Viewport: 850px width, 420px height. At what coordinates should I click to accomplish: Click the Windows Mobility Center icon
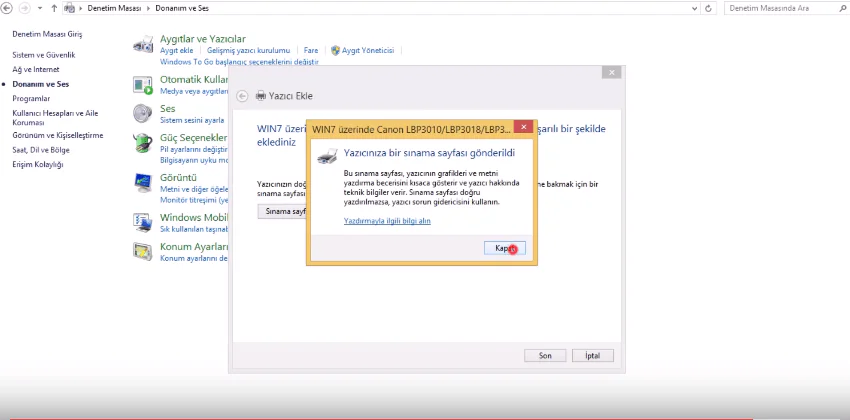[x=143, y=223]
